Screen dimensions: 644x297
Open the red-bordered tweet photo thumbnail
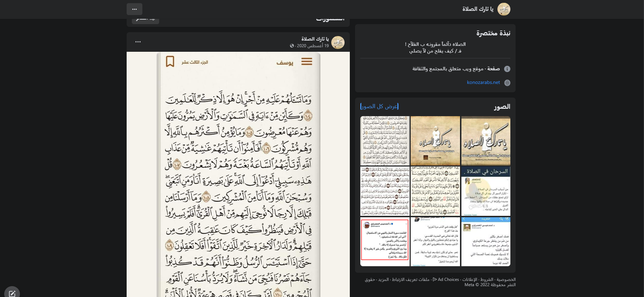coord(385,241)
